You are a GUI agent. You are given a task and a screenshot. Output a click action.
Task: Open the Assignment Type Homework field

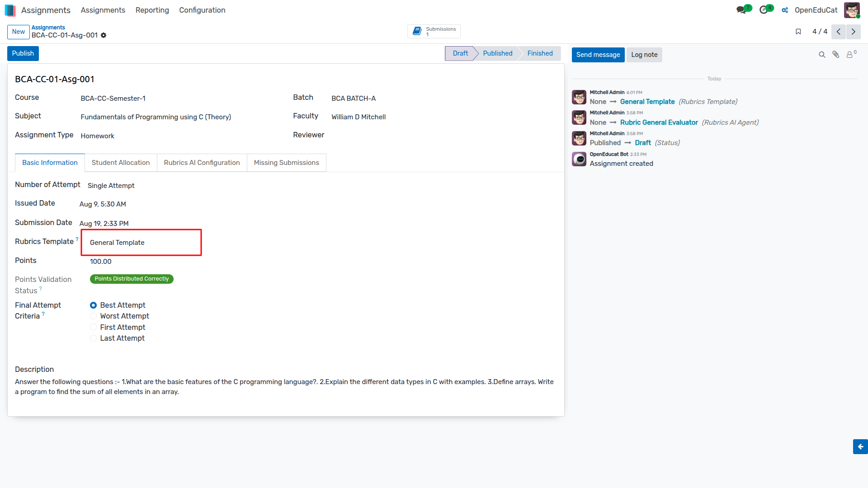(x=98, y=136)
